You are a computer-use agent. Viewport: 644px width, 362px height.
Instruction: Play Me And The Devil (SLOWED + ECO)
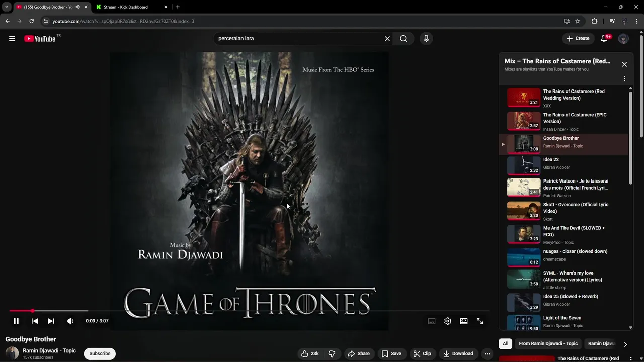(x=563, y=235)
